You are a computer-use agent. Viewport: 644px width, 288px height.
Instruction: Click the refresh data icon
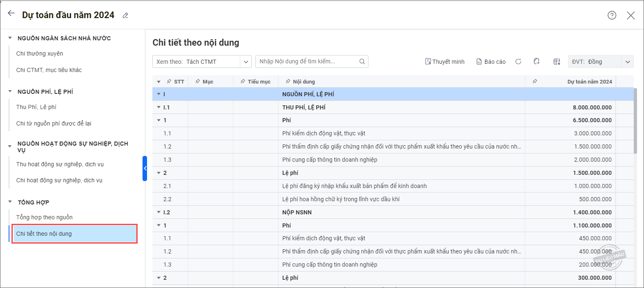(518, 62)
